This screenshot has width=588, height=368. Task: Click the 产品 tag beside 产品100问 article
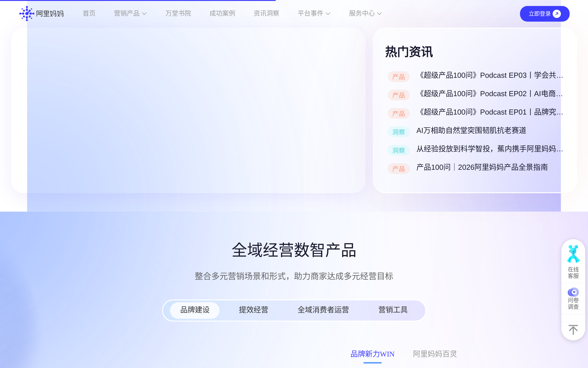point(399,169)
